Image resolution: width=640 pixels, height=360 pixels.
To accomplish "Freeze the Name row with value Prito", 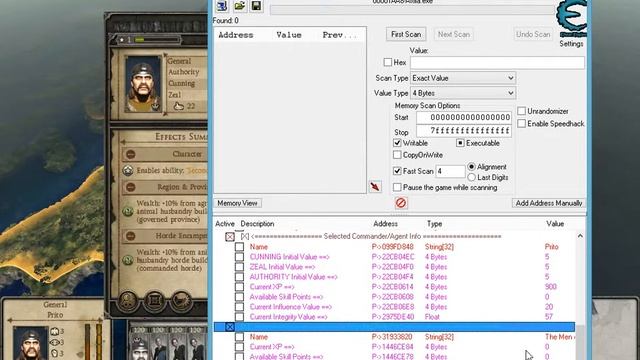I will [x=239, y=247].
